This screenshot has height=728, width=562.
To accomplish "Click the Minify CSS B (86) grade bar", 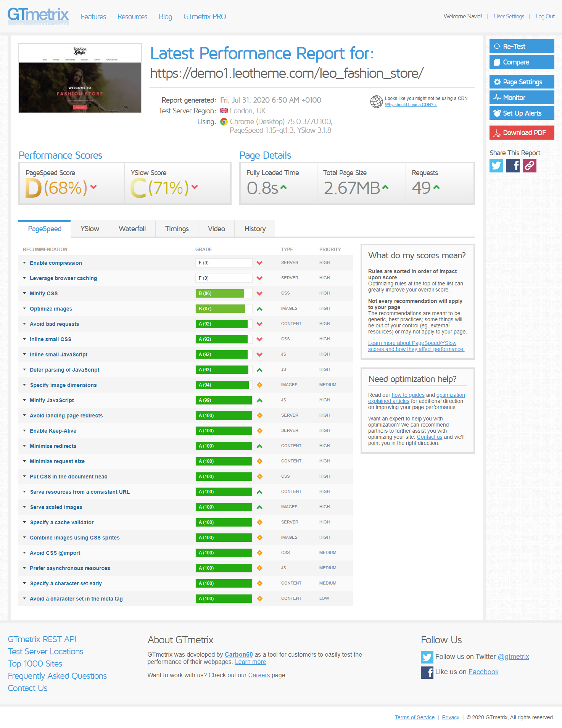I will tap(224, 293).
